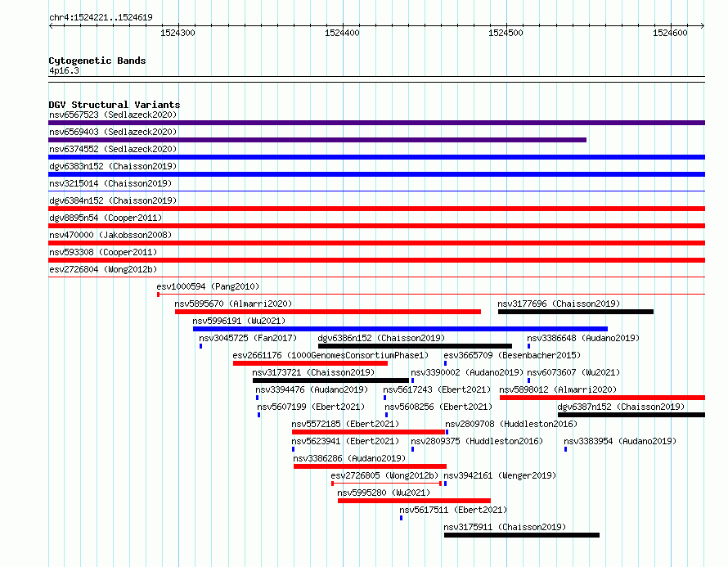Click the nsv5898012 red variant bar
This screenshot has width=728, height=567.
click(x=602, y=398)
